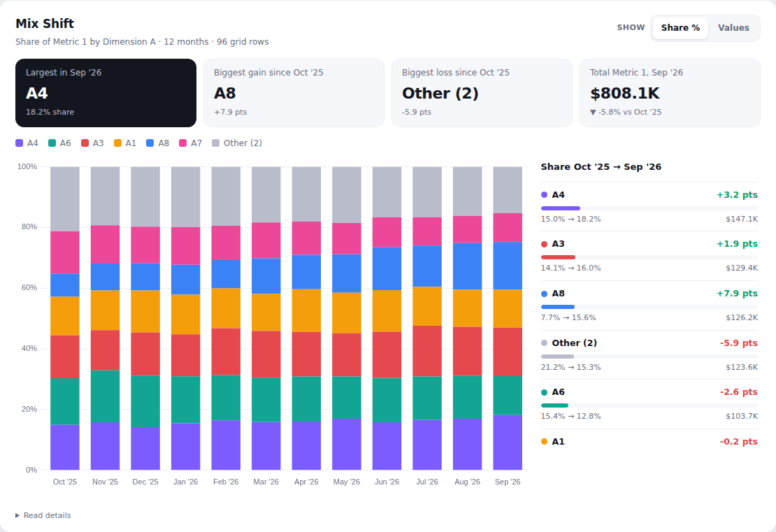Click the orange A1 segment of Feb '26 bar
Viewport: 776px width, 532px height.
226,308
